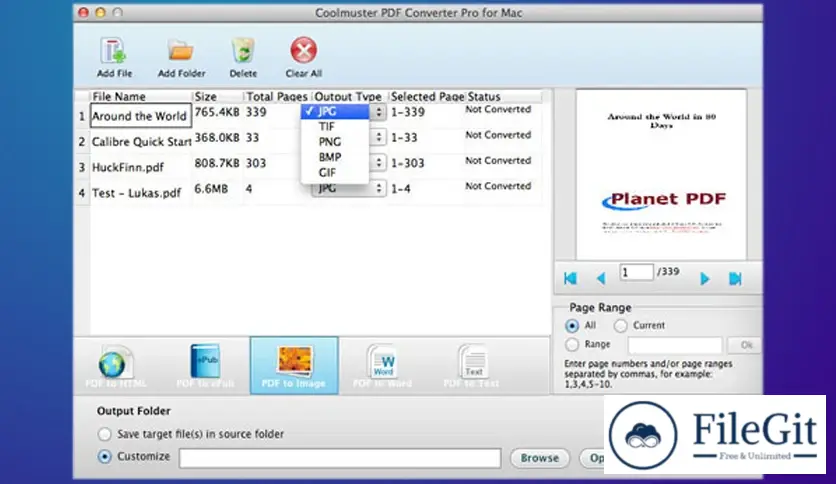Click the Ok button next to range field
The width and height of the screenshot is (836, 484).
746,345
